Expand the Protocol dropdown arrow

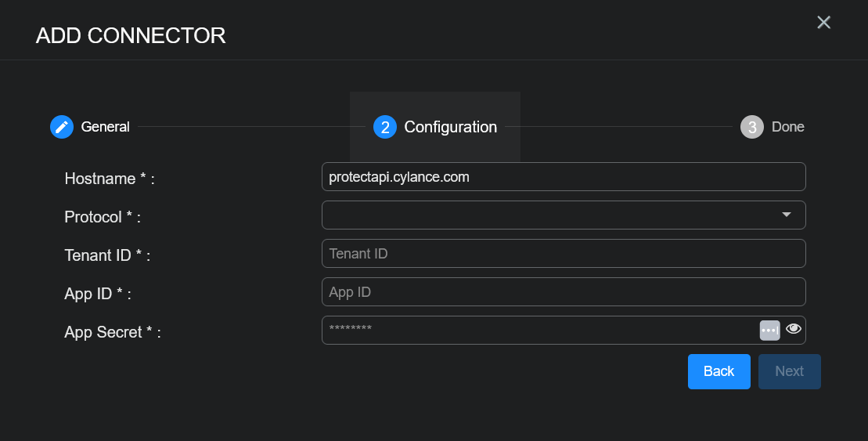click(787, 215)
